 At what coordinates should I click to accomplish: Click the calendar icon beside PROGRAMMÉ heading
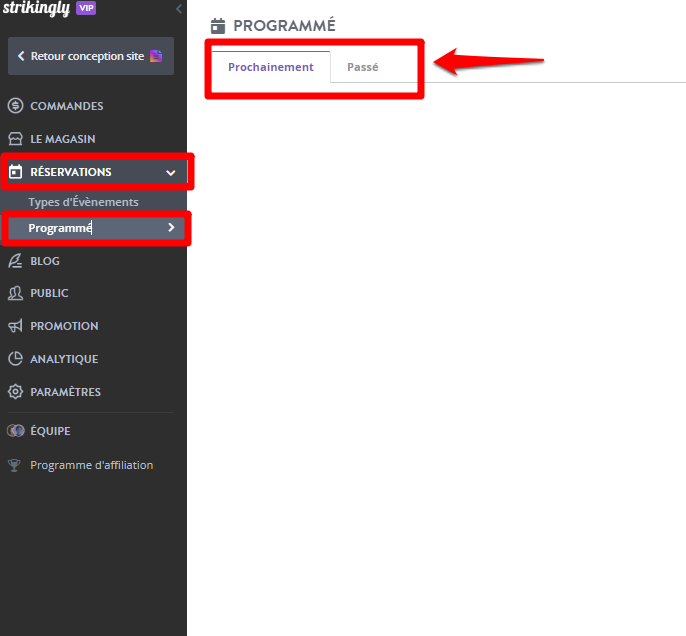[218, 26]
